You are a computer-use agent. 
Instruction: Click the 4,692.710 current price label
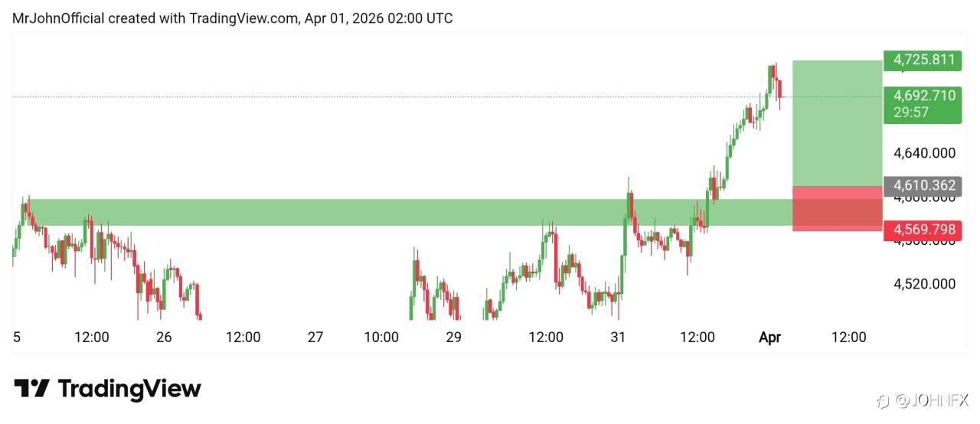(x=922, y=96)
